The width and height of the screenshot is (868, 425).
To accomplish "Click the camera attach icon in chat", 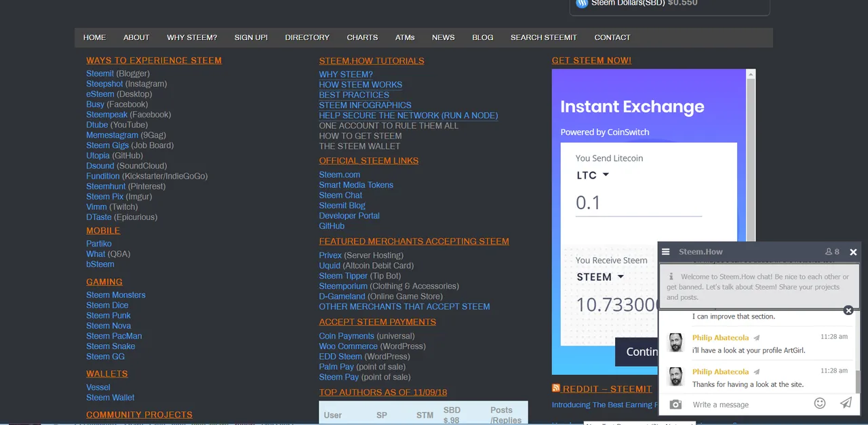I will point(675,404).
